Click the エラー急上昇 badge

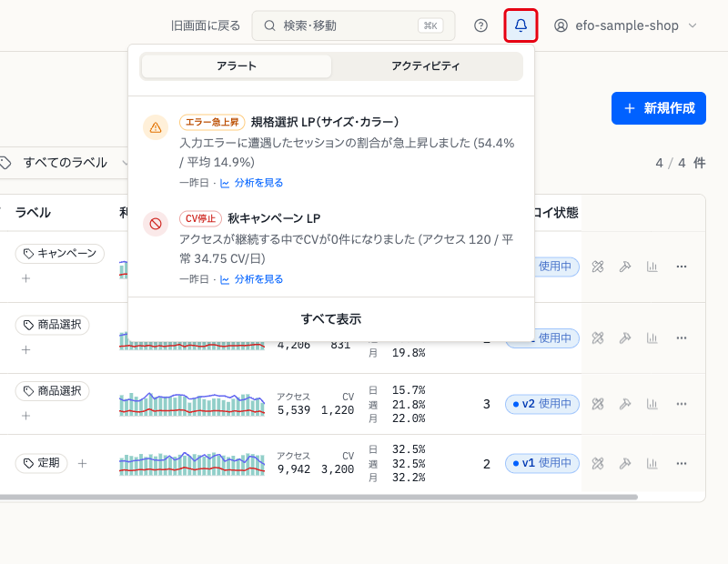coord(212,122)
